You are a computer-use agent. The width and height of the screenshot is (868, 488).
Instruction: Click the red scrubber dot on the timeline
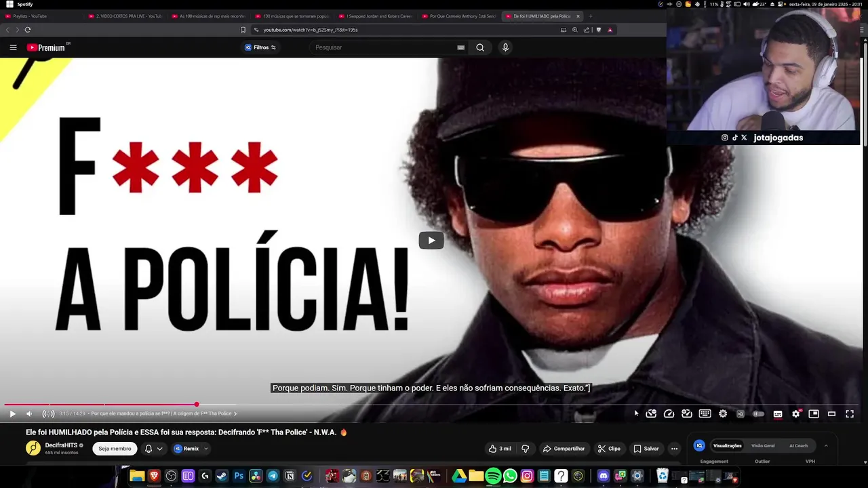coord(197,405)
